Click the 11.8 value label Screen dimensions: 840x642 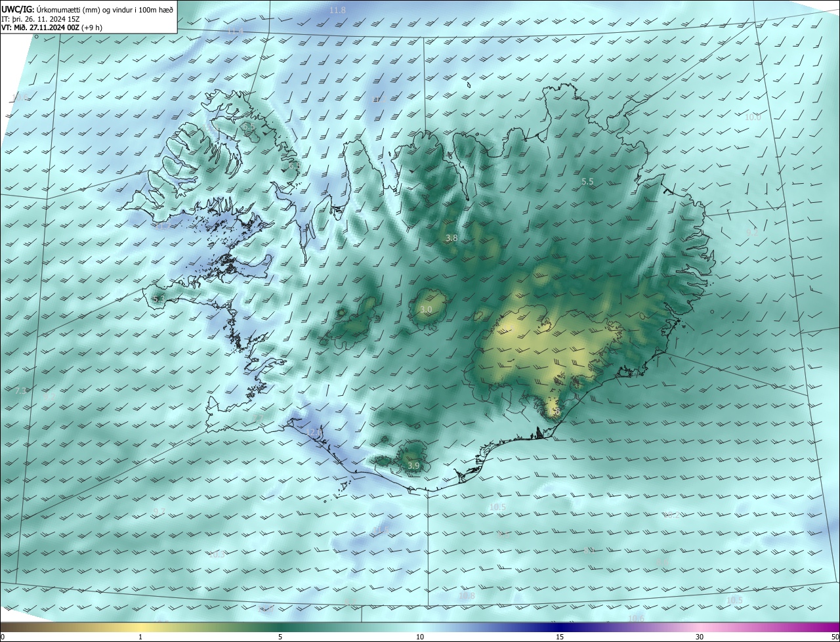337,10
